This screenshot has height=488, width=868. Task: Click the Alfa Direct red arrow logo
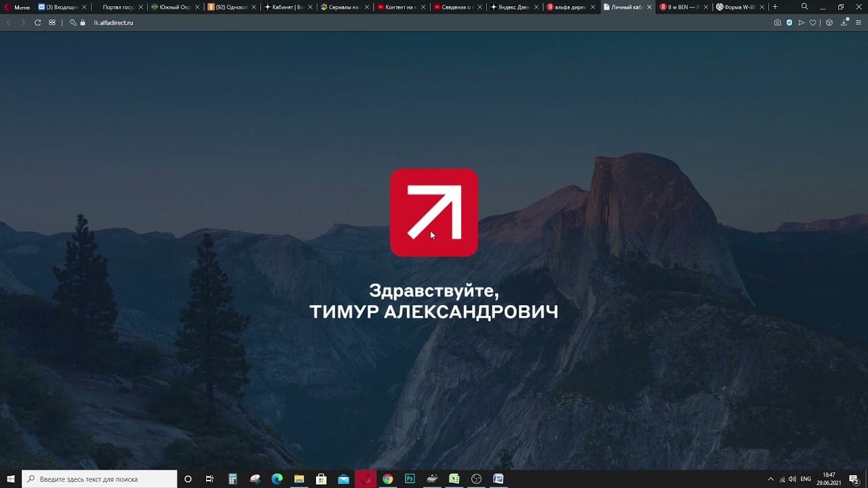[x=434, y=212]
